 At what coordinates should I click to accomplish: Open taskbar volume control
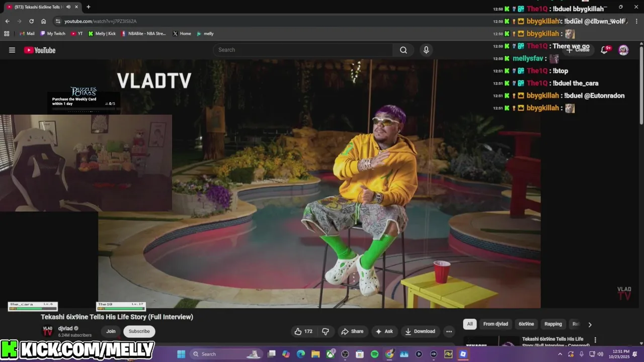(600, 354)
